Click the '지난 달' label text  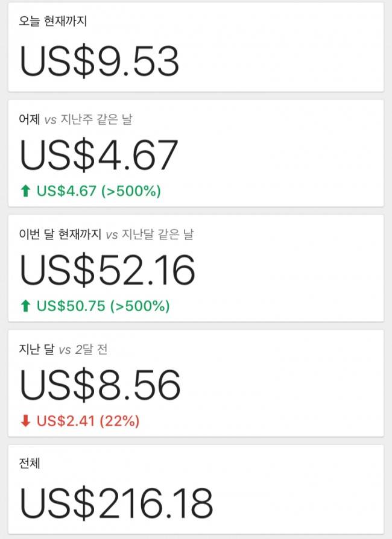[37, 349]
